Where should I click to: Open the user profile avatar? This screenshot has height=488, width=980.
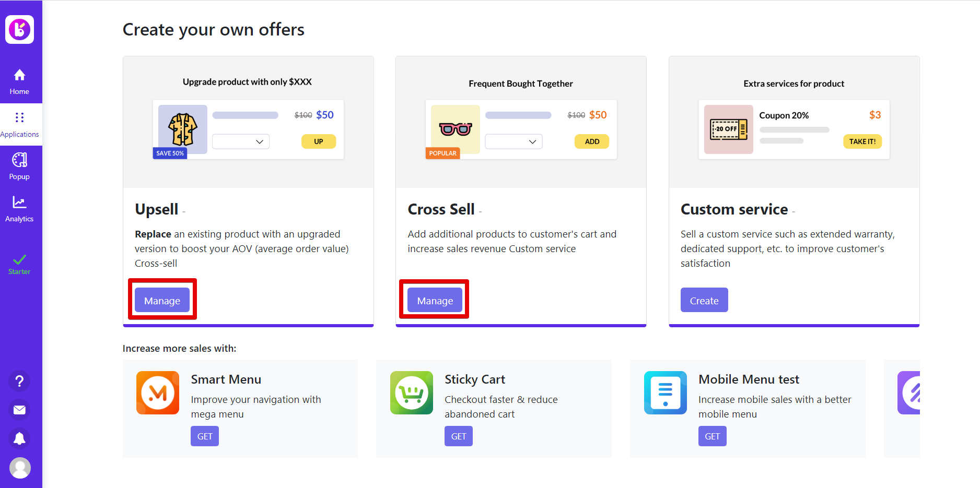(x=20, y=468)
